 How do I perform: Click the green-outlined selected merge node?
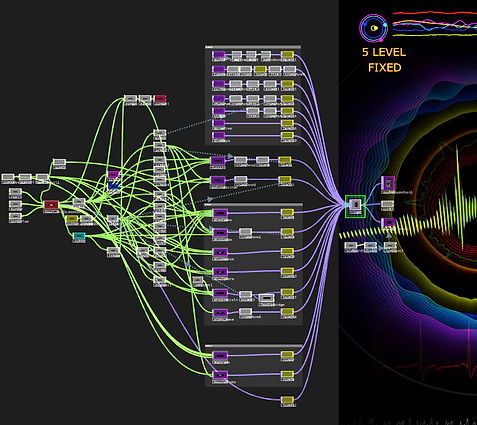click(355, 207)
